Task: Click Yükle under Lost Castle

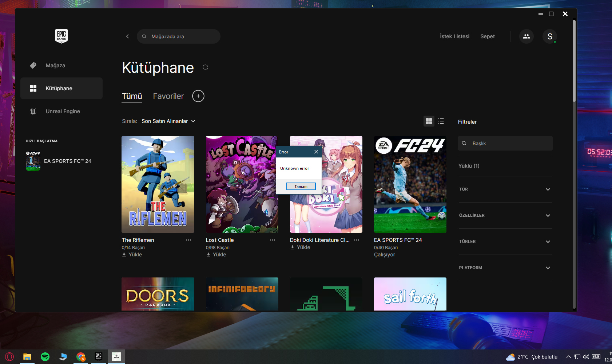Action: coord(216,255)
